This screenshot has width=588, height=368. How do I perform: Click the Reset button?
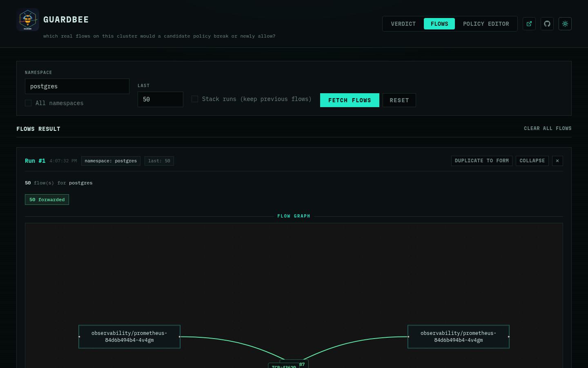[399, 100]
